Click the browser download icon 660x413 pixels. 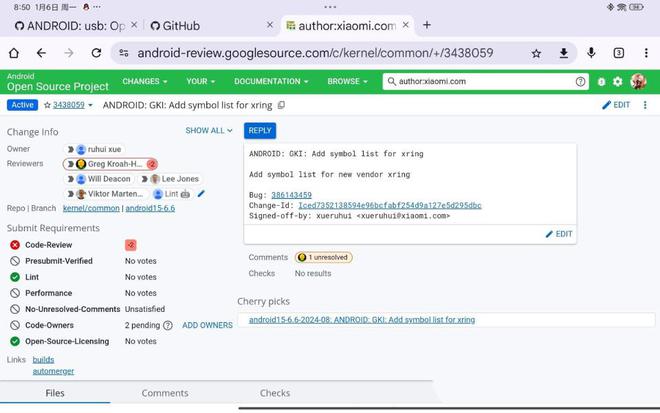click(x=564, y=53)
